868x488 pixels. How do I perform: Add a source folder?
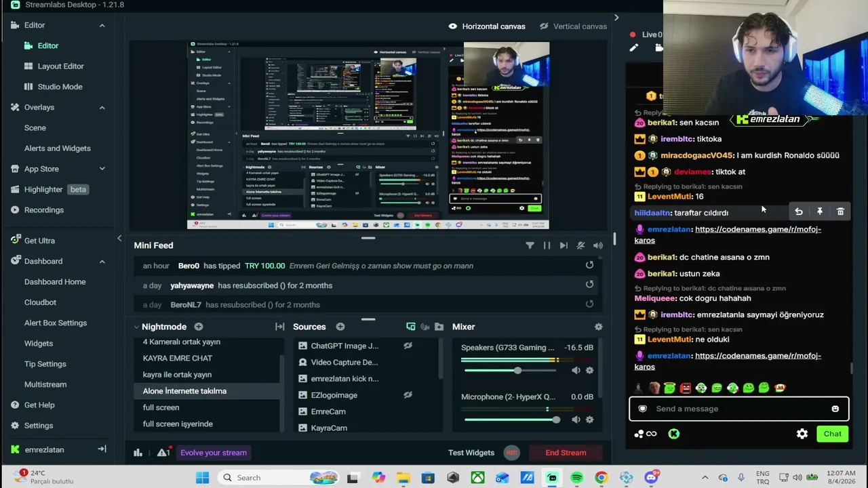(439, 327)
